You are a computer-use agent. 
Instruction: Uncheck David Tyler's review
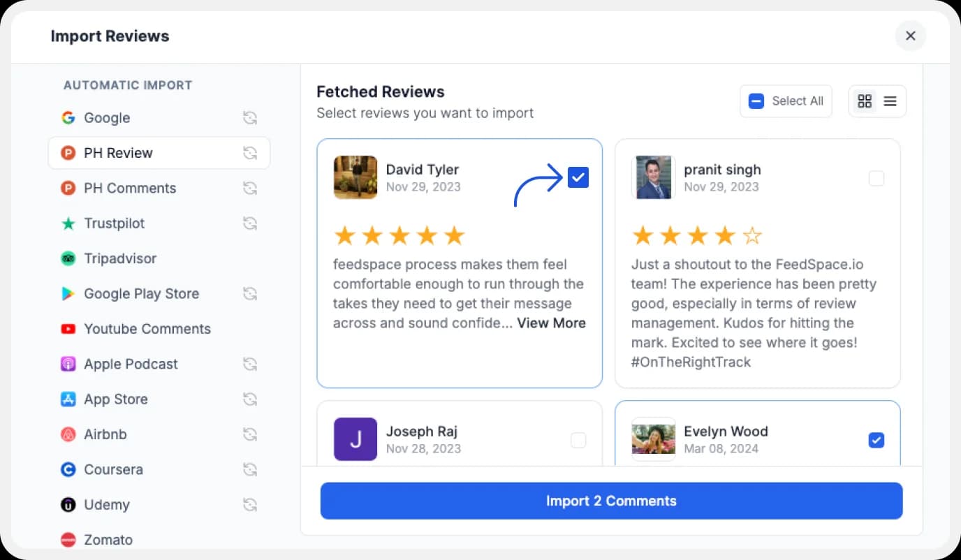coord(578,177)
